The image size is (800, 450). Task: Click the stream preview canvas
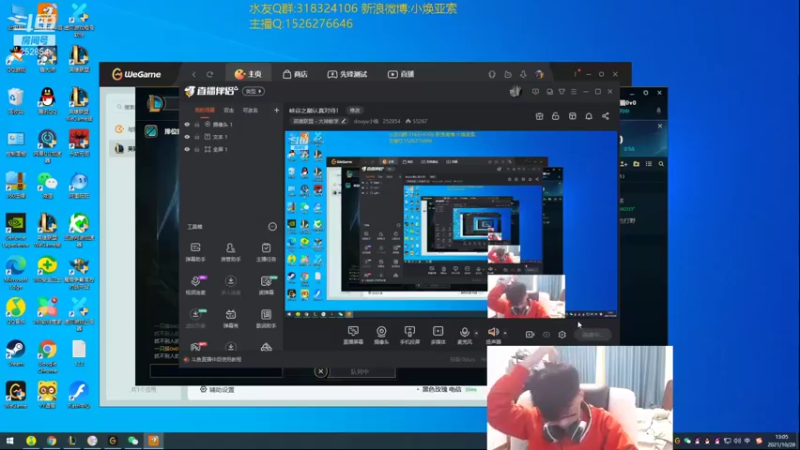pos(451,224)
